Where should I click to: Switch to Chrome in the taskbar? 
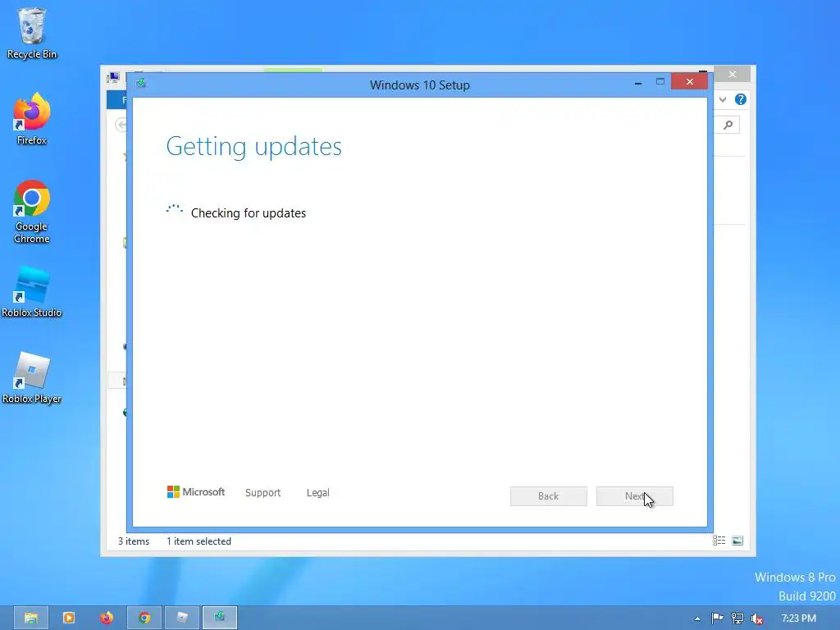point(144,618)
